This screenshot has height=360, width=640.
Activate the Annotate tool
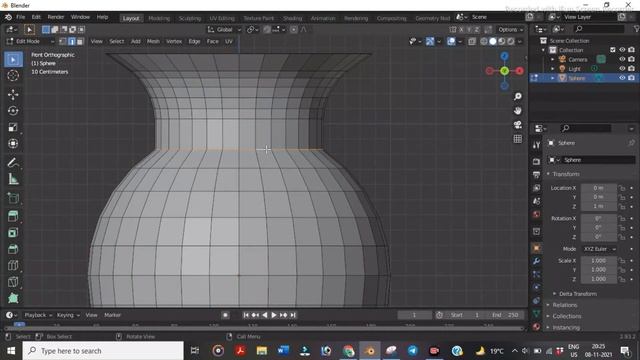point(13,162)
